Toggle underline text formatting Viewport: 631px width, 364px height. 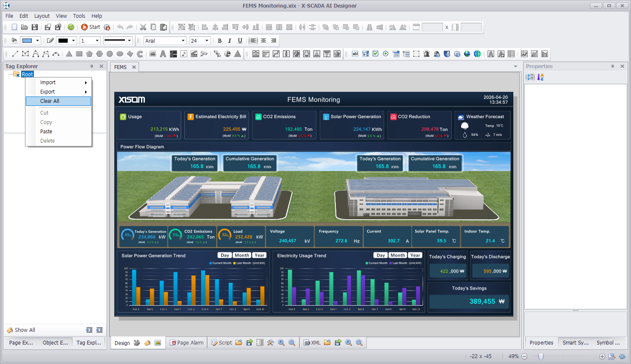pos(240,41)
